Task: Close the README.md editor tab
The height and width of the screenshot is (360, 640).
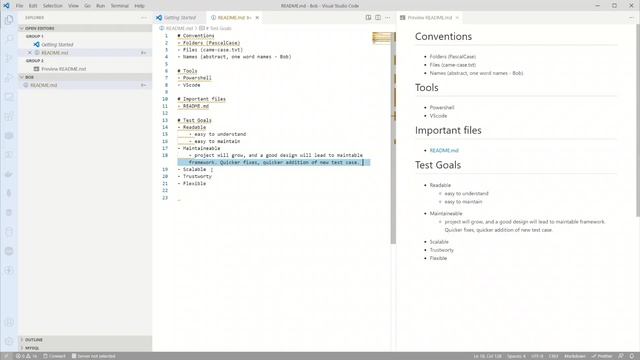Action: click(x=257, y=18)
